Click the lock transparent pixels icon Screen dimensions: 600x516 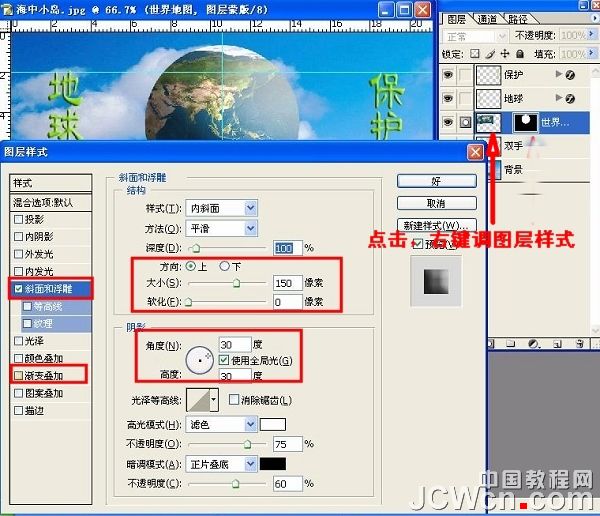pyautogui.click(x=474, y=54)
